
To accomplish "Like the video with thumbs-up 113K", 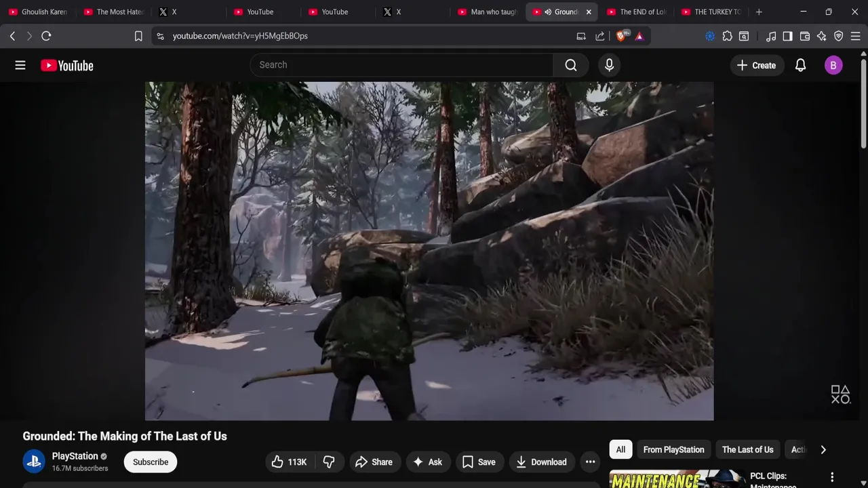I will [x=290, y=462].
